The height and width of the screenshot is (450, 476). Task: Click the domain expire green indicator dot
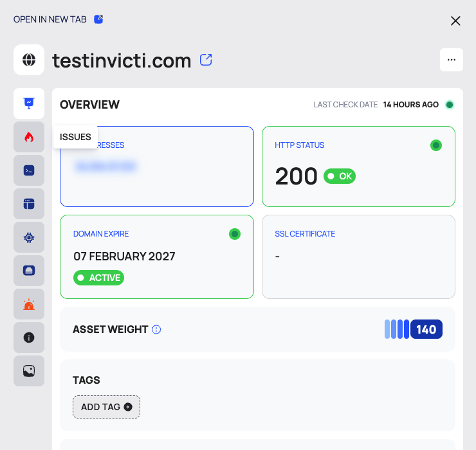coord(235,234)
